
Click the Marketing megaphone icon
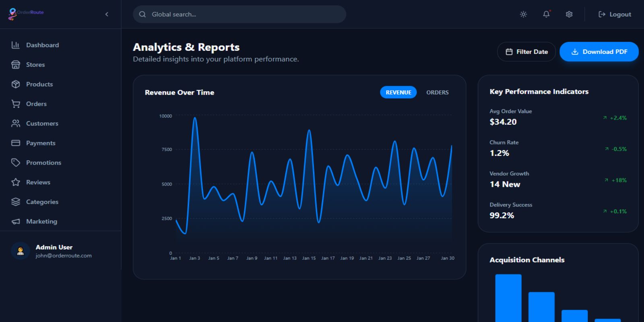[16, 221]
